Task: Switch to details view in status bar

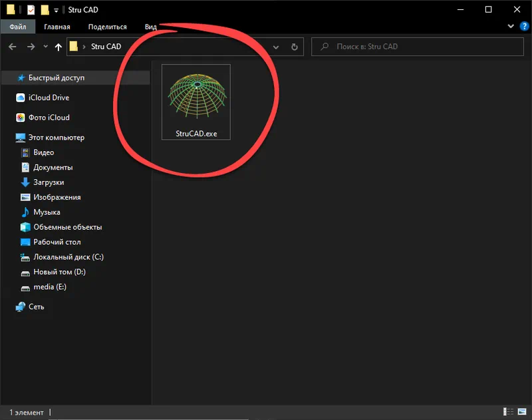Action: 508,412
